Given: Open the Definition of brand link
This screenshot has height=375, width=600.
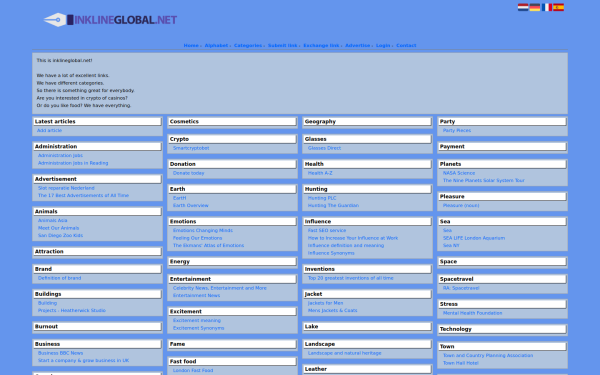Looking at the screenshot, I should 60,278.
